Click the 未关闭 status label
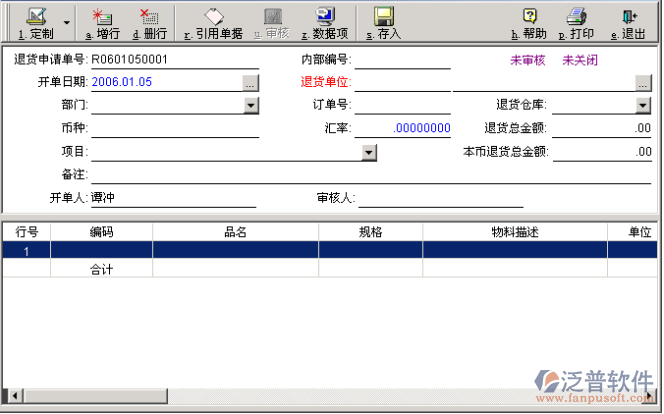 [580, 61]
